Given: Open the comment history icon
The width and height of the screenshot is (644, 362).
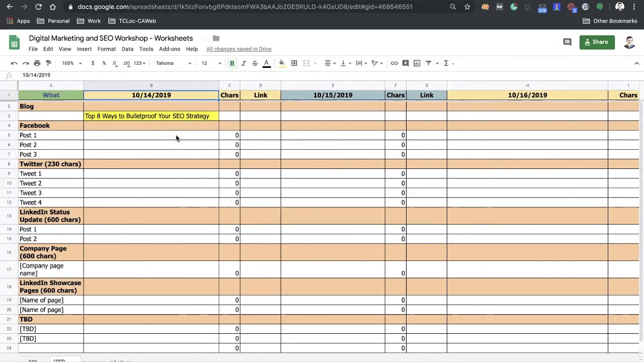Looking at the screenshot, I should [x=567, y=42].
